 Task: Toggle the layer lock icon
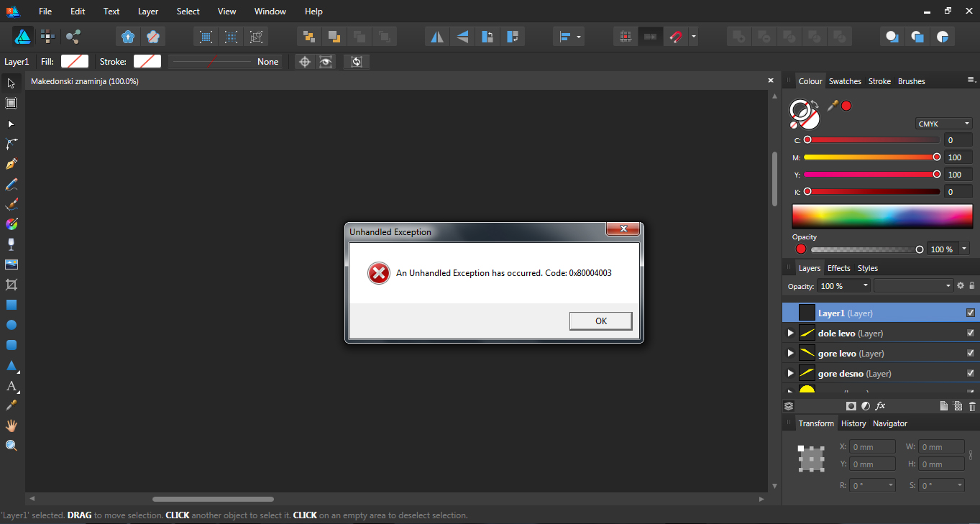[972, 285]
